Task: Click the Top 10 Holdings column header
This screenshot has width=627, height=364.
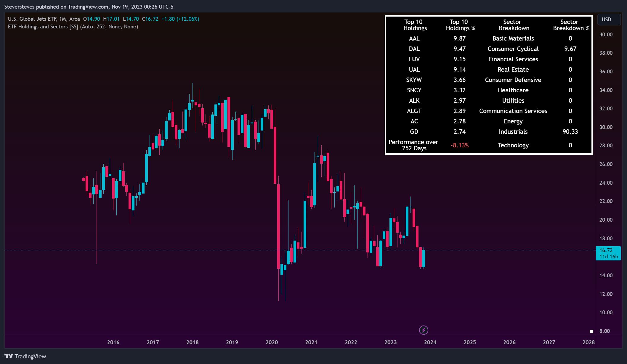Action: point(415,25)
